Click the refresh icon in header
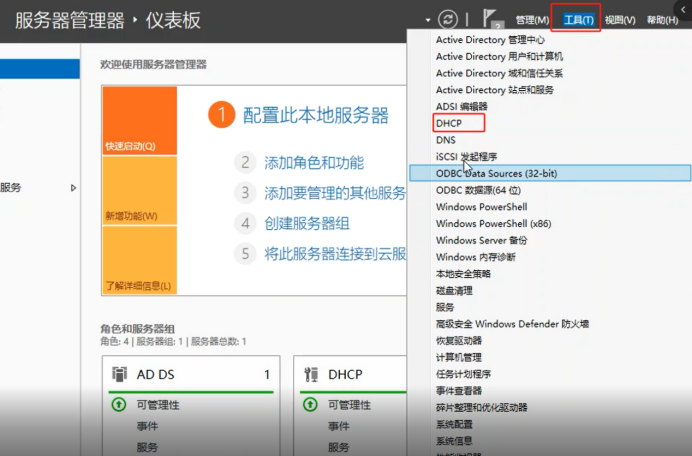 click(x=448, y=19)
